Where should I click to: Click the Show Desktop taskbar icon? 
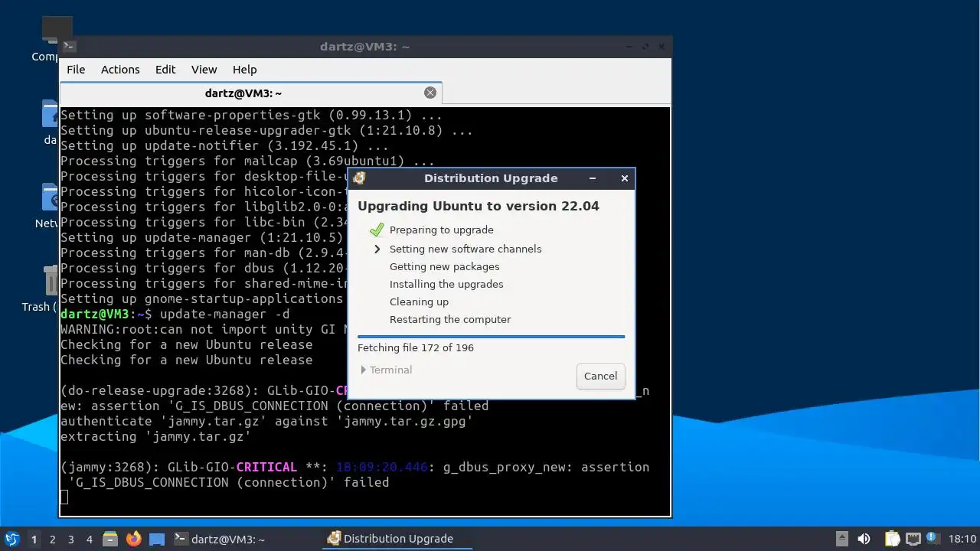click(157, 539)
